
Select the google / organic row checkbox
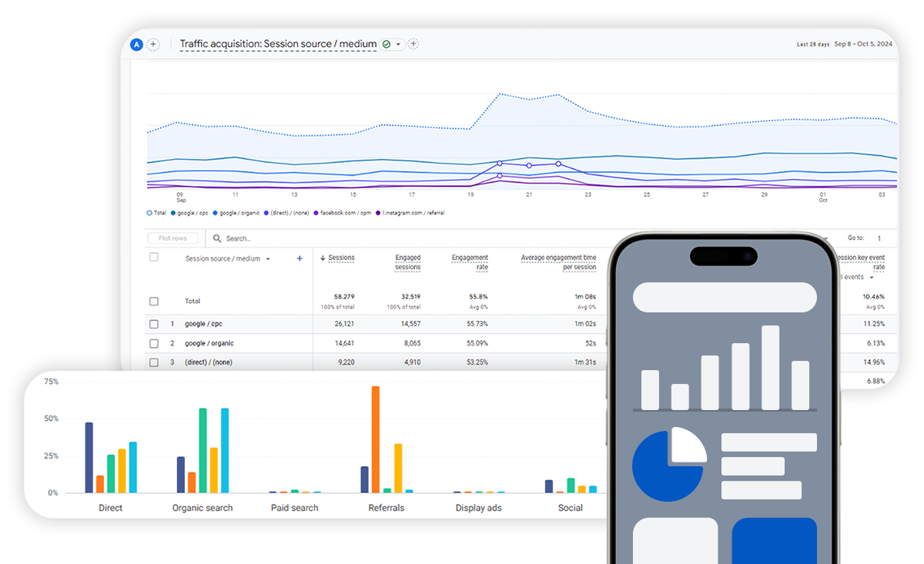pyautogui.click(x=154, y=343)
